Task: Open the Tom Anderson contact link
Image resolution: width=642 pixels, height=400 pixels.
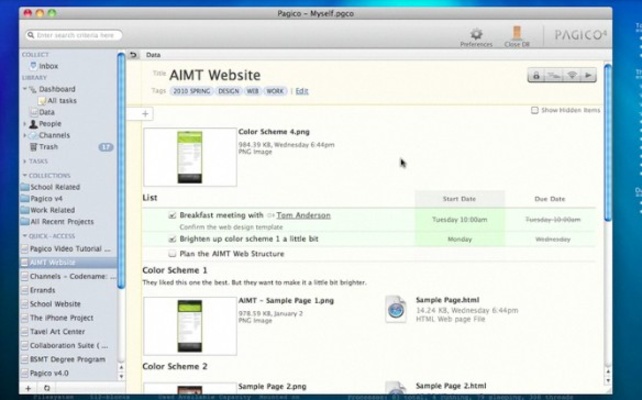Action: (303, 215)
